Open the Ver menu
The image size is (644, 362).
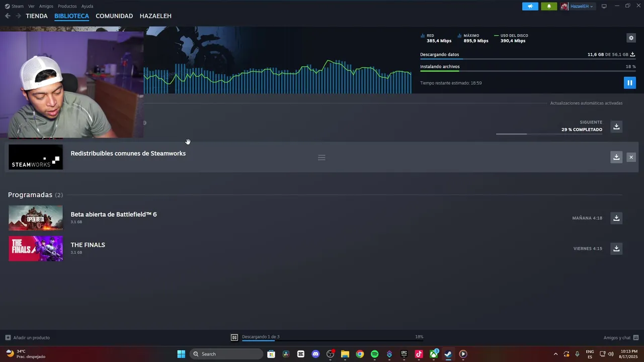pyautogui.click(x=31, y=6)
